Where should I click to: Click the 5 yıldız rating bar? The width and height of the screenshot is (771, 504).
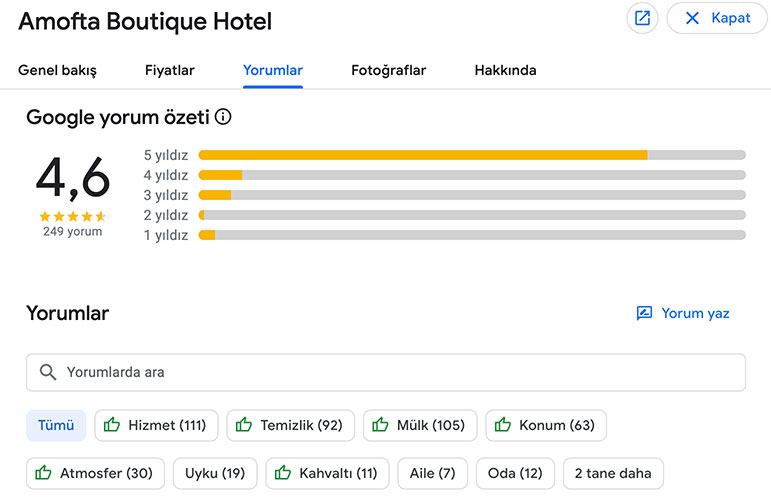[471, 155]
